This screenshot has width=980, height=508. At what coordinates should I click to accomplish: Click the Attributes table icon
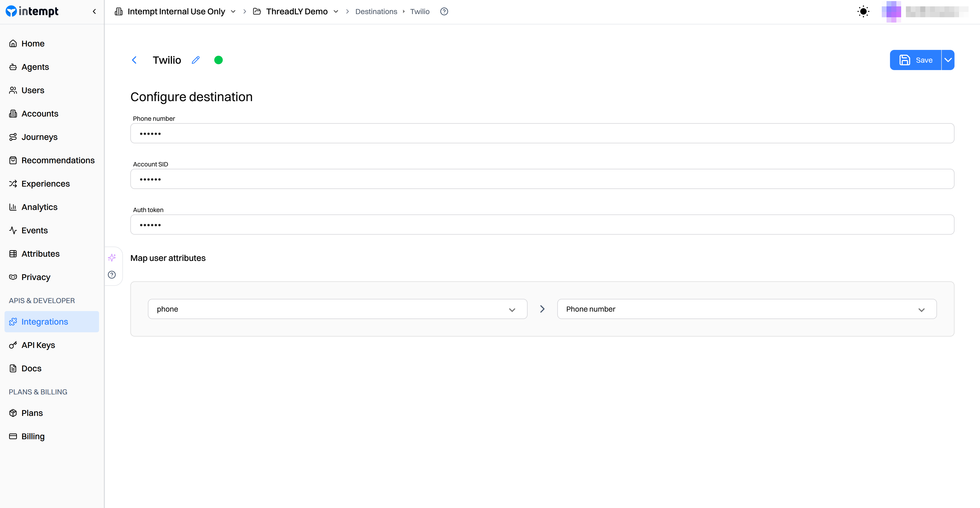pyautogui.click(x=13, y=254)
